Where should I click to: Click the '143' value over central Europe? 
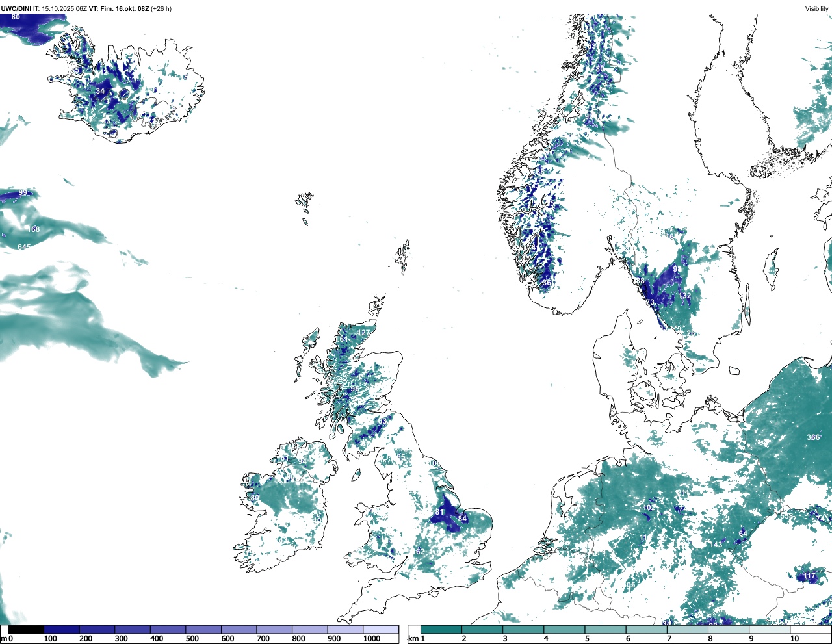[716, 545]
